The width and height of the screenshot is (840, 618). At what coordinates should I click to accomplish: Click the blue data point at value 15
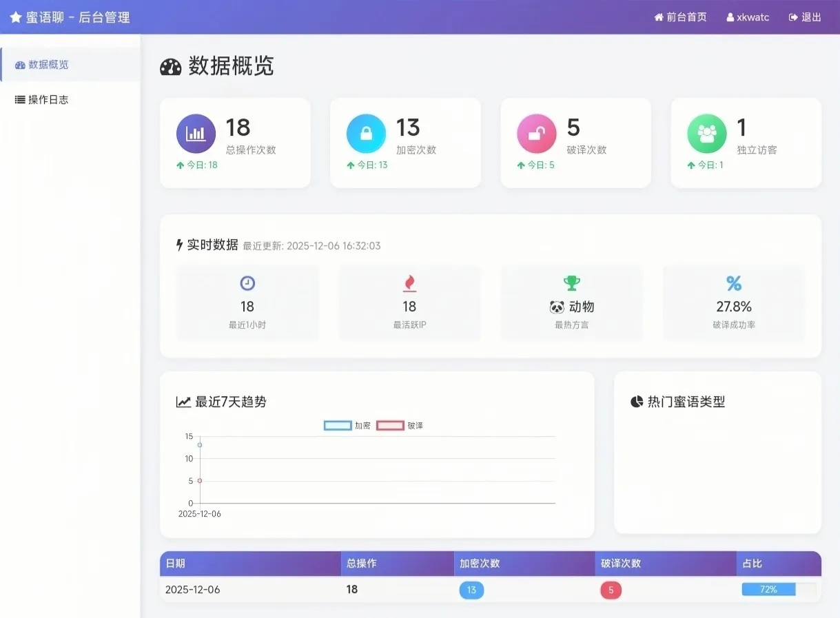[200, 444]
